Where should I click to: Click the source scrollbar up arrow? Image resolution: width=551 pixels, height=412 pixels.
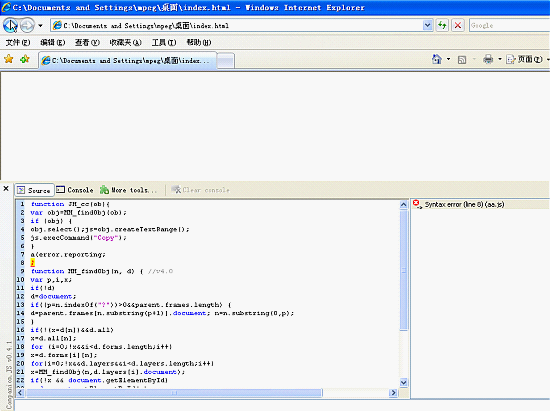point(403,205)
